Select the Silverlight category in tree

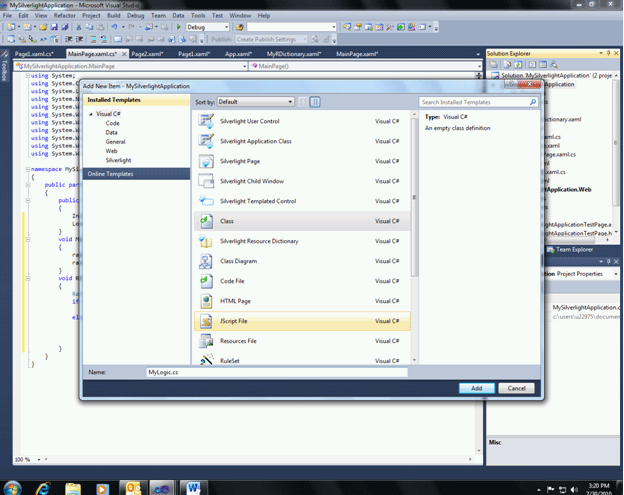point(118,160)
